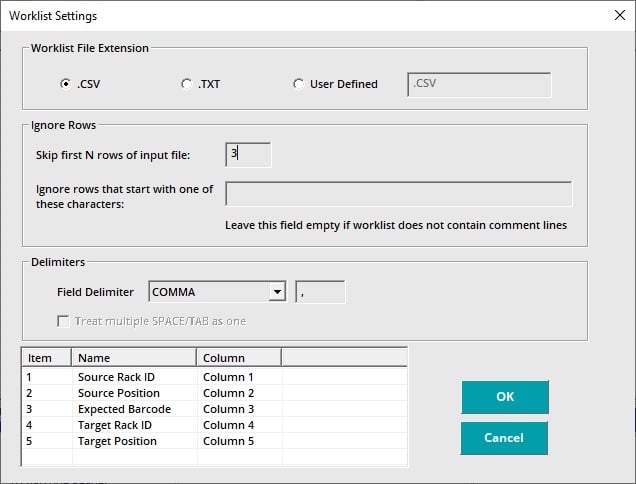The height and width of the screenshot is (484, 636).
Task: Click the user defined extension text field
Action: 479,84
